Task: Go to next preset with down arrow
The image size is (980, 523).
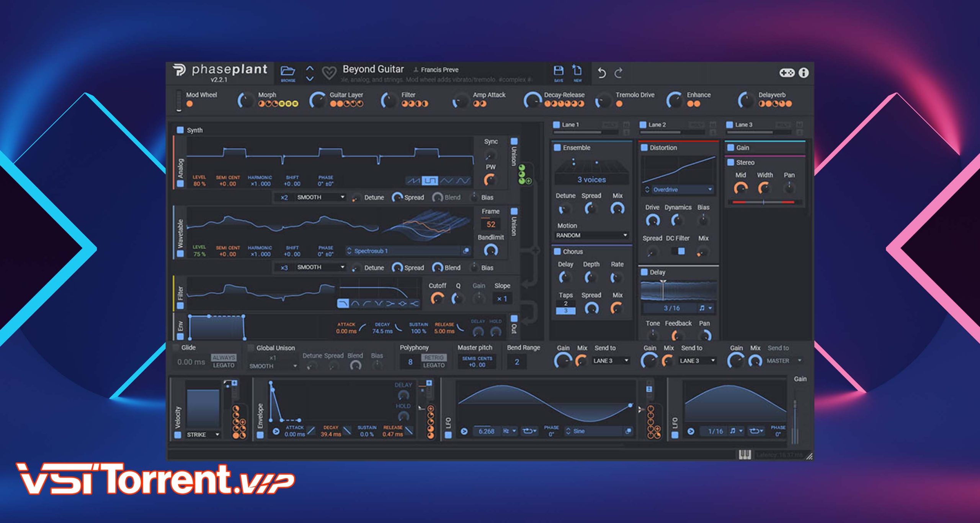Action: (310, 78)
